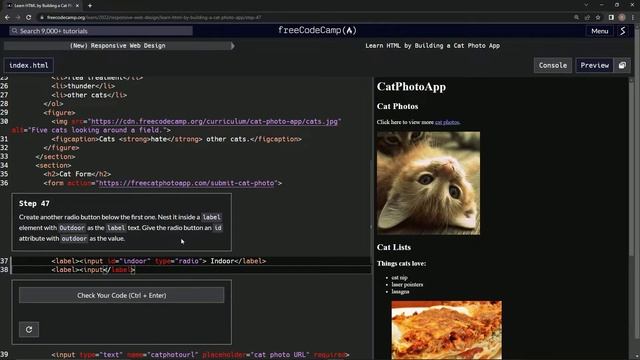The width and height of the screenshot is (640, 360).
Task: Open the (New) Responsive Web Design breadcrumb
Action: (118, 46)
